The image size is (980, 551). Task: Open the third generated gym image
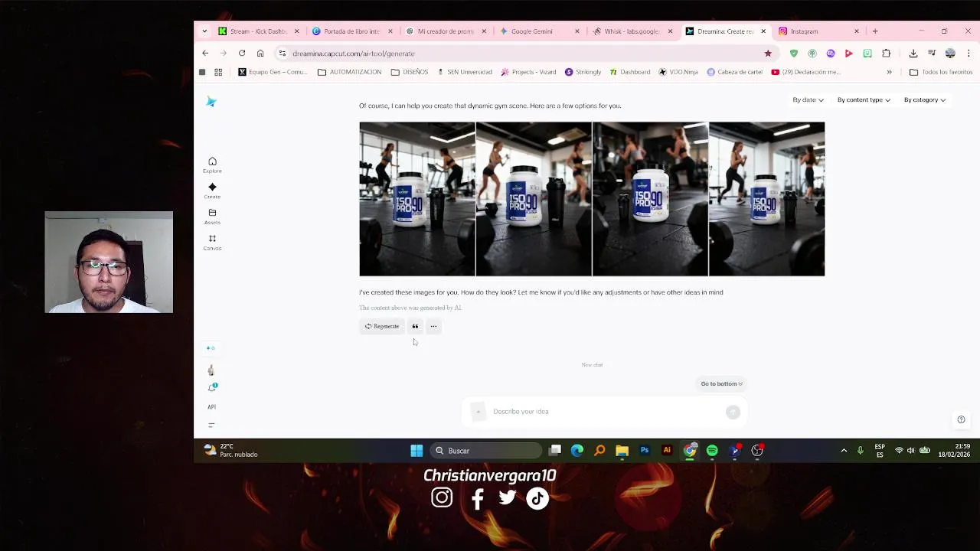point(650,199)
